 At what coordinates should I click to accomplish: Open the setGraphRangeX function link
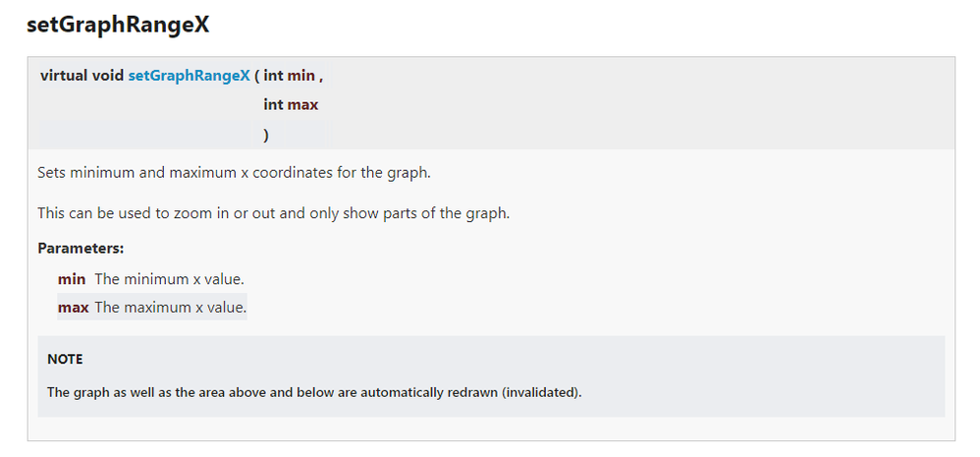pyautogui.click(x=189, y=76)
